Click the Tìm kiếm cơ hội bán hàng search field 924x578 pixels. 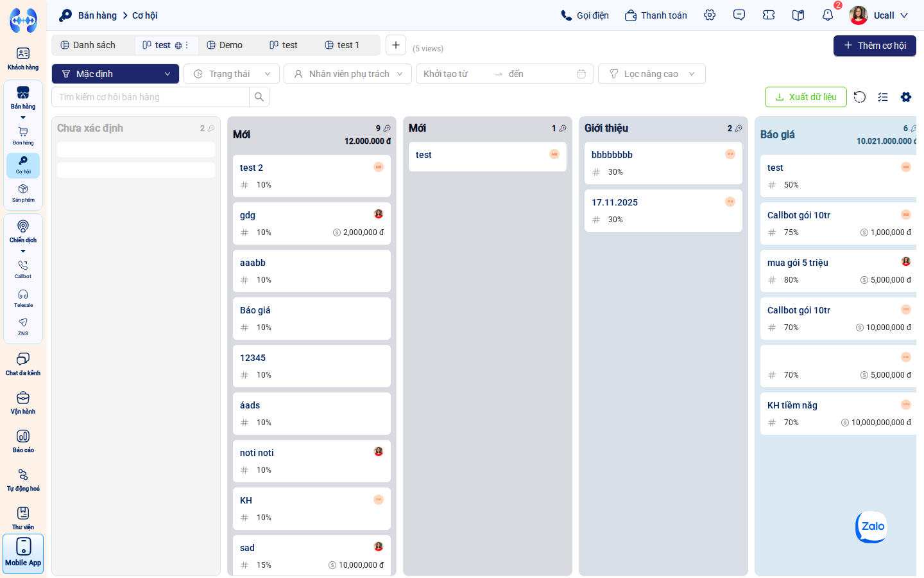pyautogui.click(x=151, y=97)
